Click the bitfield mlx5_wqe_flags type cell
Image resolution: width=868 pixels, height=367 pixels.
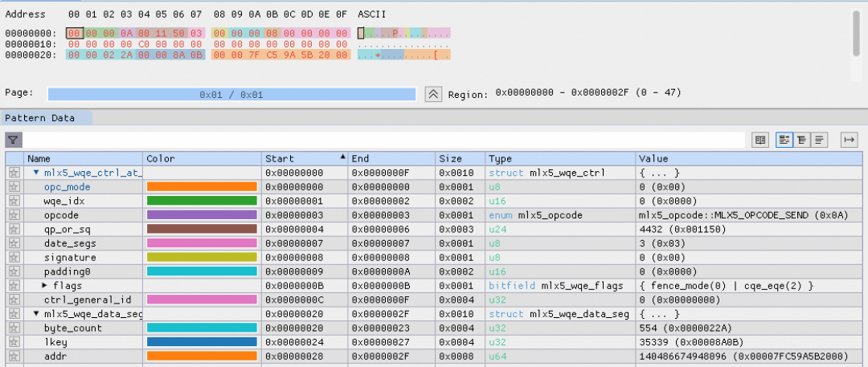click(556, 286)
